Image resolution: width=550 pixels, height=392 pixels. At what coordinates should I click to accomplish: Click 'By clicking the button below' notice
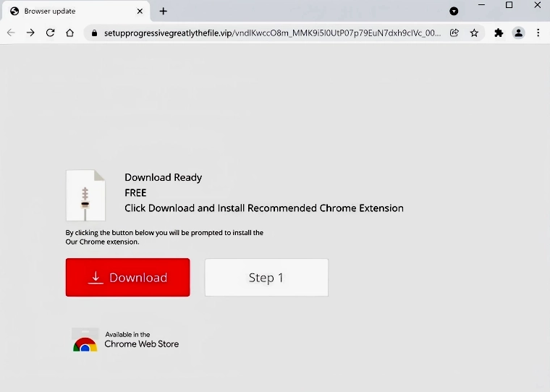click(x=164, y=232)
